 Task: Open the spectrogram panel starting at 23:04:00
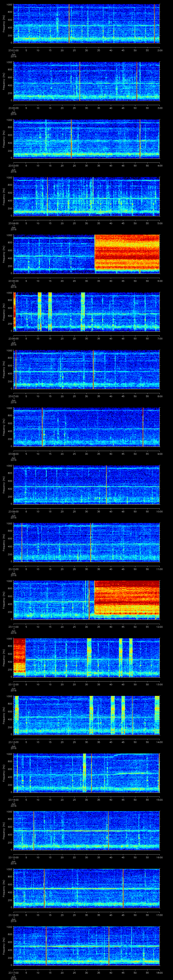[x=86, y=196]
